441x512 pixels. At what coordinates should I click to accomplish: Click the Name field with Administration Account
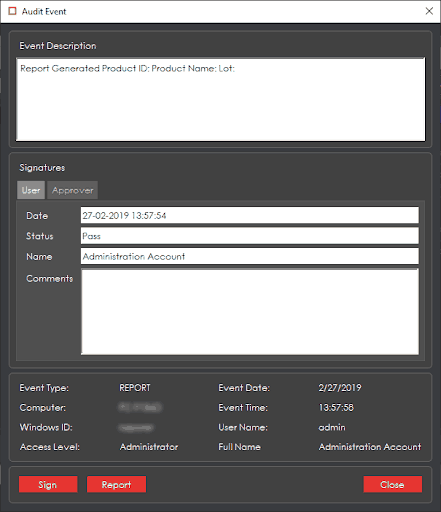click(x=250, y=256)
